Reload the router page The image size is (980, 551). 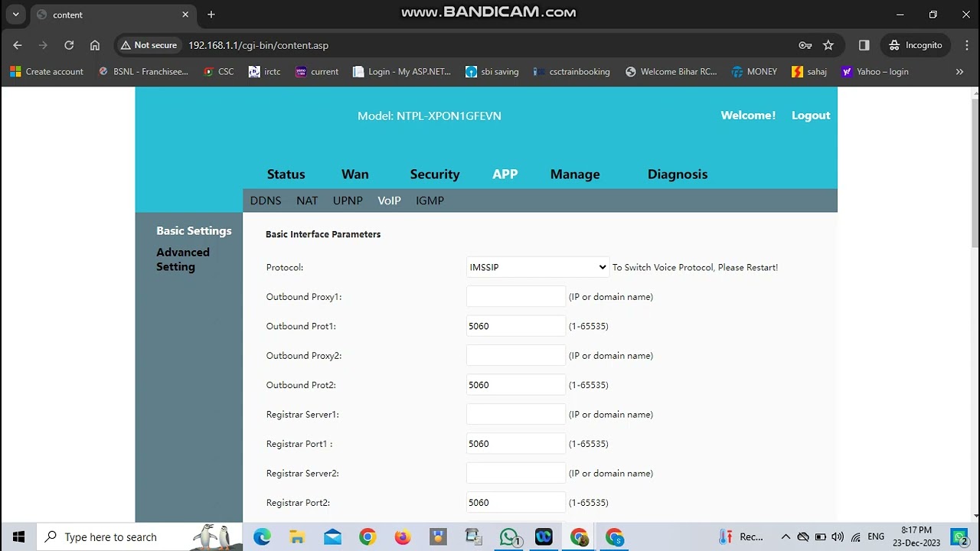coord(69,45)
